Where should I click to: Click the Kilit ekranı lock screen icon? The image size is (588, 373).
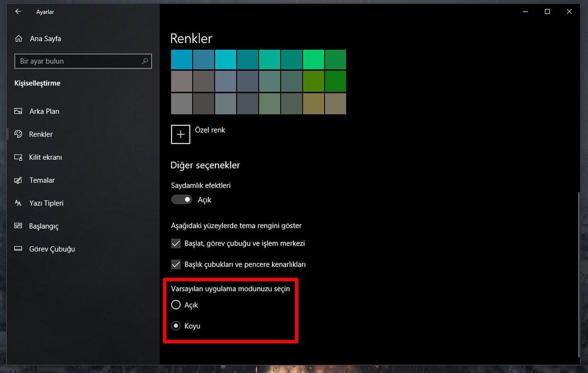(19, 157)
